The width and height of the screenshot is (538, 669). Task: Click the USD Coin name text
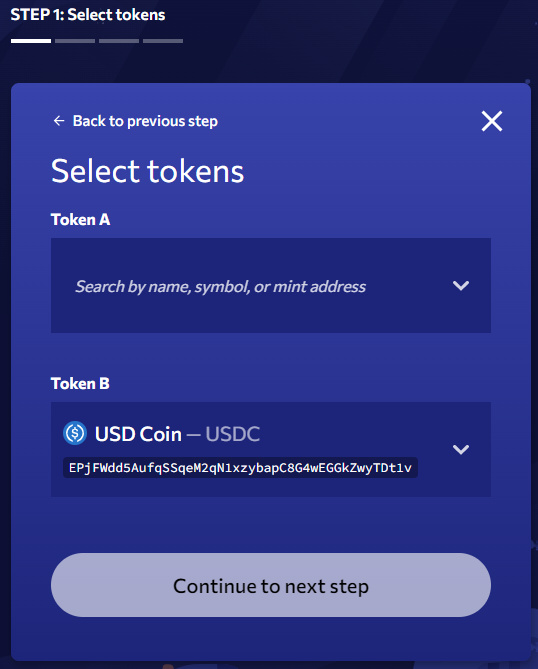138,434
